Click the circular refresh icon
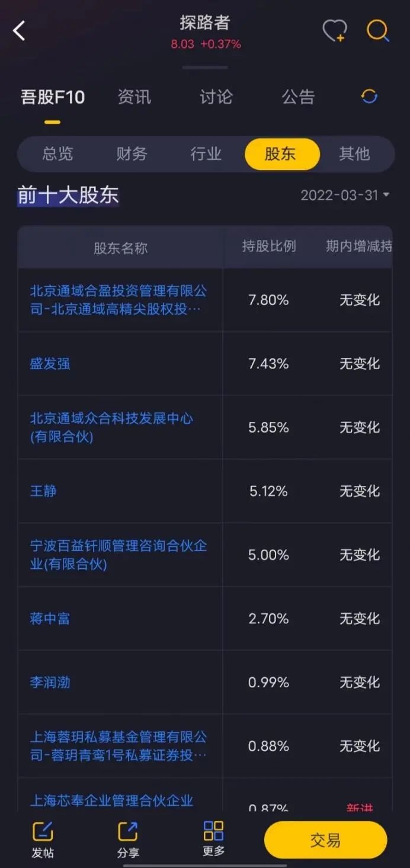Screen dimensions: 410x868 pos(369,97)
